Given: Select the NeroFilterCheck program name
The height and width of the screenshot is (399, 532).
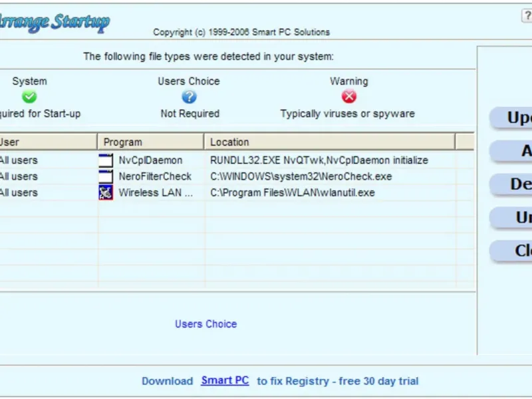Looking at the screenshot, I should 155,176.
